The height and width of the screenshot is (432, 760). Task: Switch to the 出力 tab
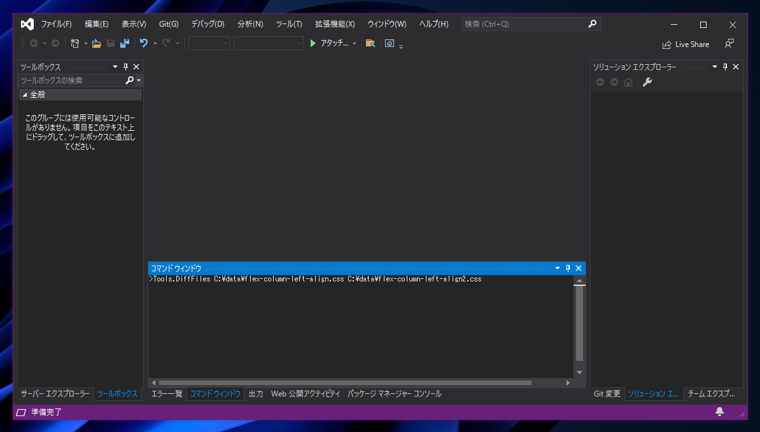[x=256, y=394]
